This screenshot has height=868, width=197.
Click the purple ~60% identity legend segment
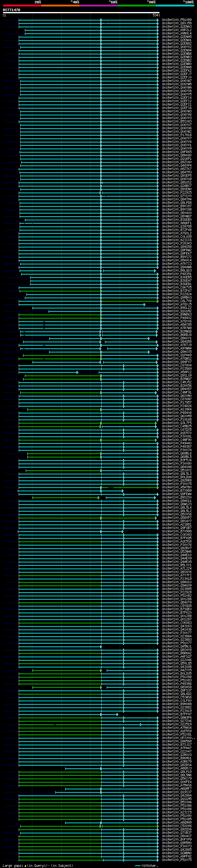(99, 6)
